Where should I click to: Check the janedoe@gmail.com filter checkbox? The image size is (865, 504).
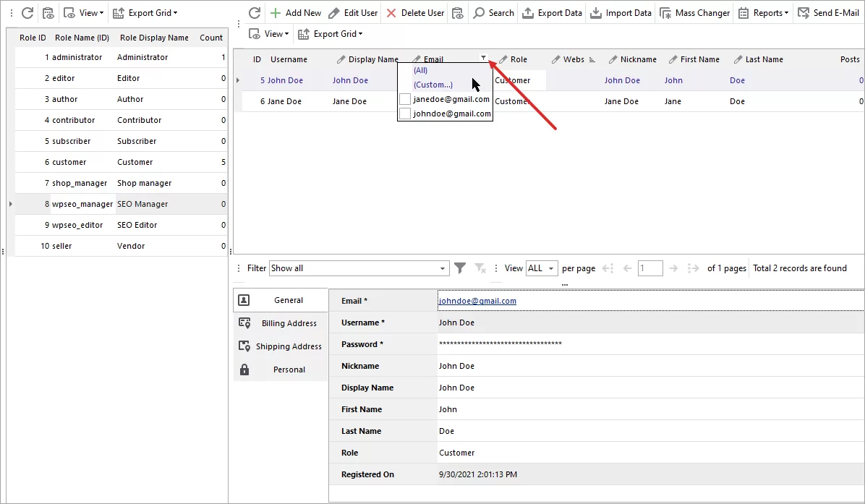point(404,99)
